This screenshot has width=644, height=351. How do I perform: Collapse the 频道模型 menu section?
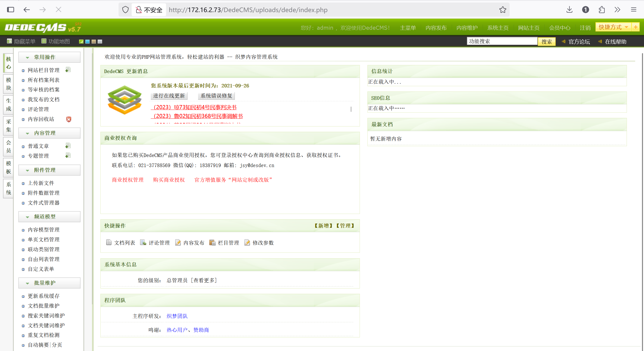click(x=49, y=217)
